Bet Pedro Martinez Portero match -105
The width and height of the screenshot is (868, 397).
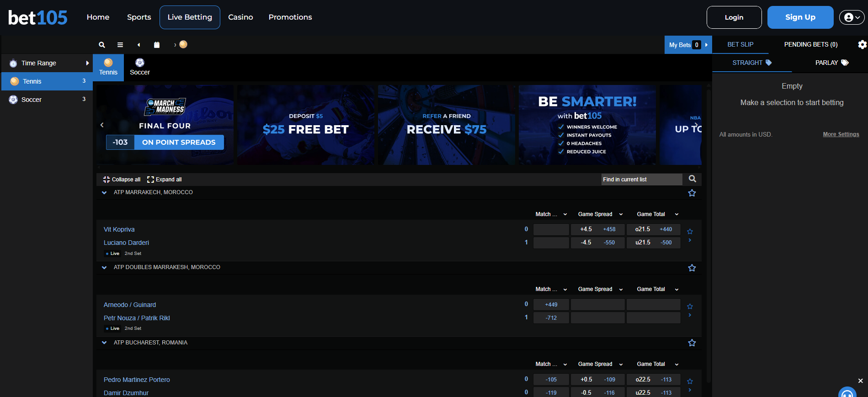pos(551,380)
